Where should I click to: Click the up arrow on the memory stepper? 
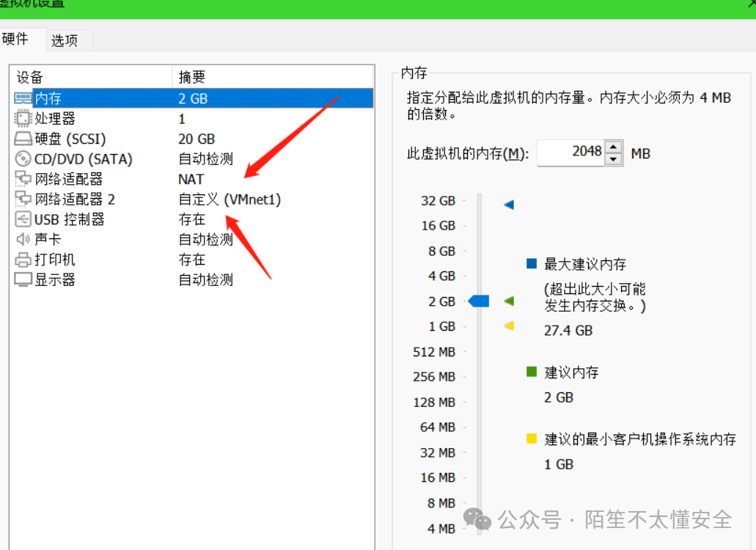pos(613,147)
